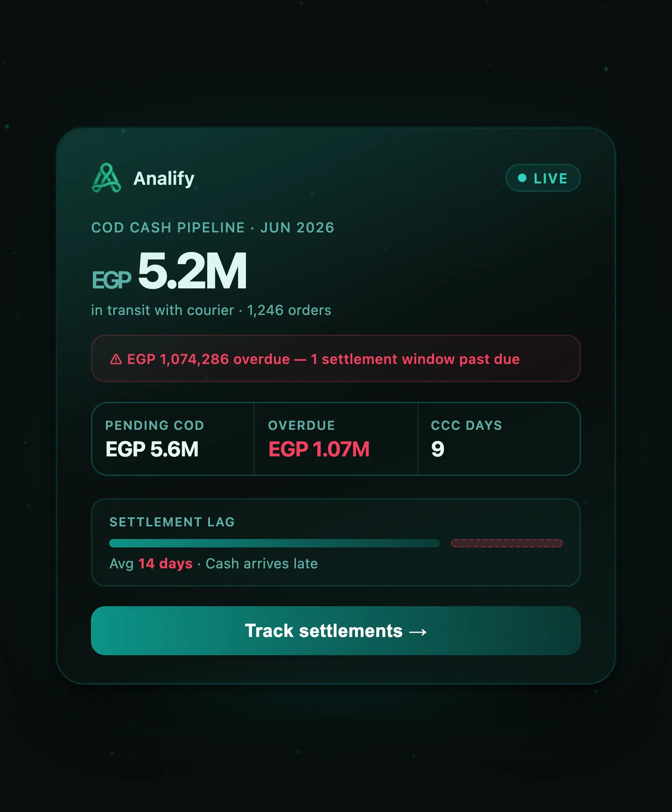
Task: Click the LIVE status badge
Action: click(x=543, y=178)
